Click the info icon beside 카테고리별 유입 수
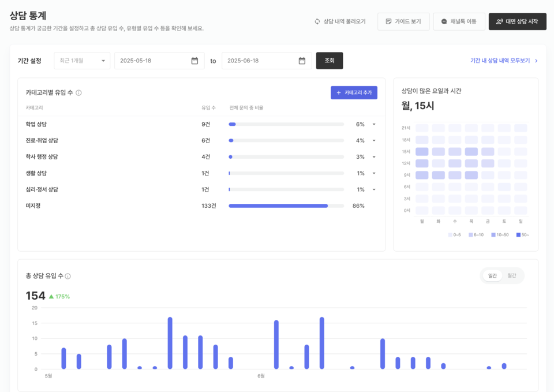The image size is (554, 392). point(78,93)
